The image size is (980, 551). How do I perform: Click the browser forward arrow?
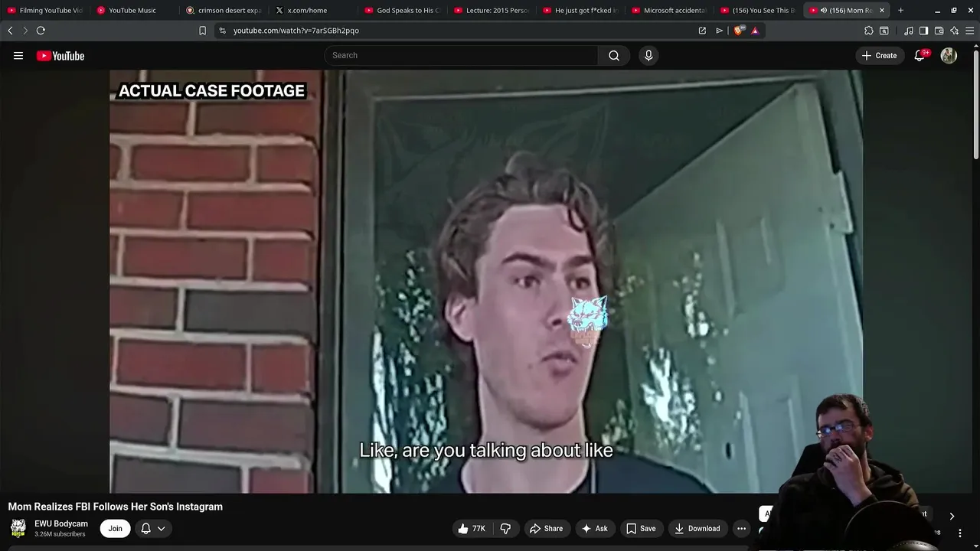click(x=24, y=31)
